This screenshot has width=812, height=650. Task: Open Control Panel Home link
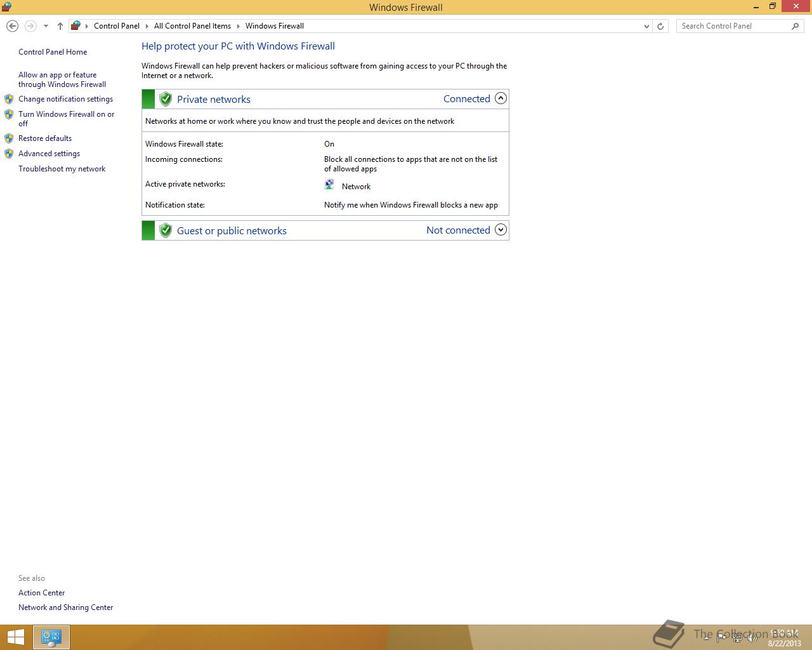[53, 52]
